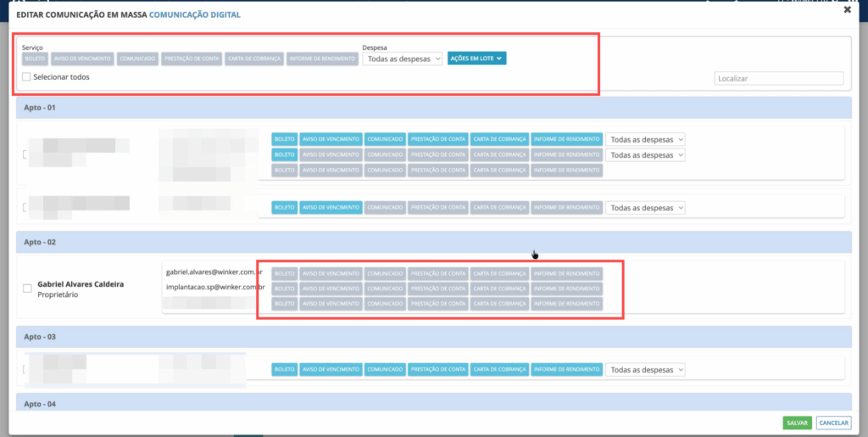Toggle PRESTAÇÃO DE CONTA in the Apto - 03 row
The width and height of the screenshot is (868, 437).
click(437, 370)
